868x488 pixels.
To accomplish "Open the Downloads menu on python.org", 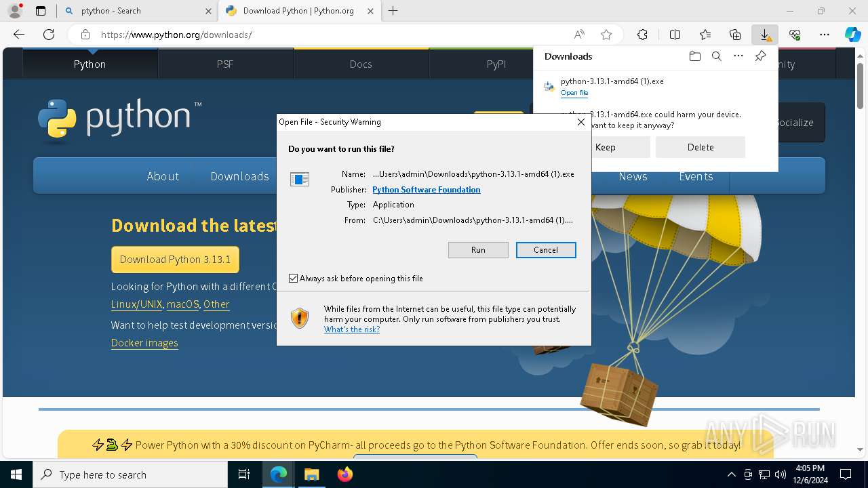I will click(x=239, y=176).
